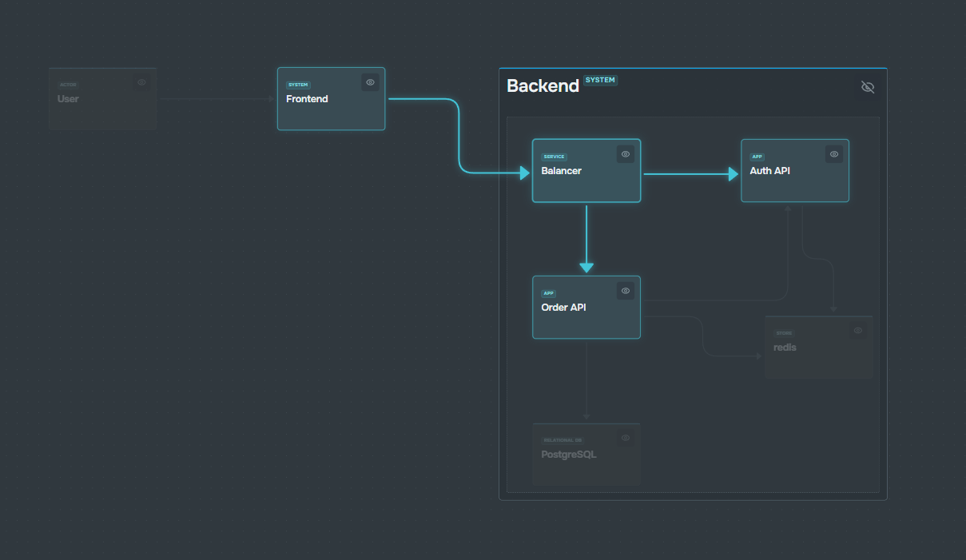Toggle visibility eye on the Order API node

pyautogui.click(x=626, y=291)
